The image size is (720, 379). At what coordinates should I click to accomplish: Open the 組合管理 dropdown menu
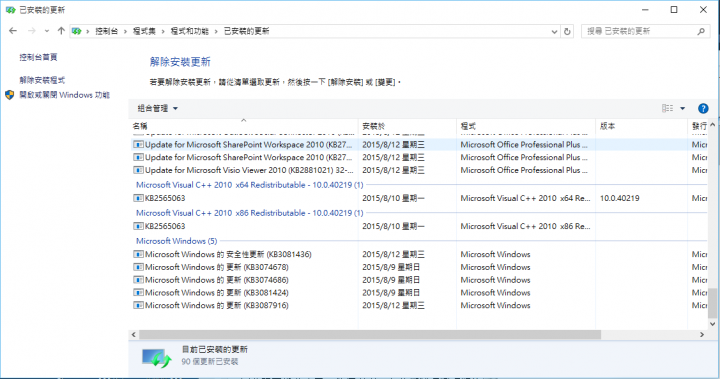pos(158,108)
